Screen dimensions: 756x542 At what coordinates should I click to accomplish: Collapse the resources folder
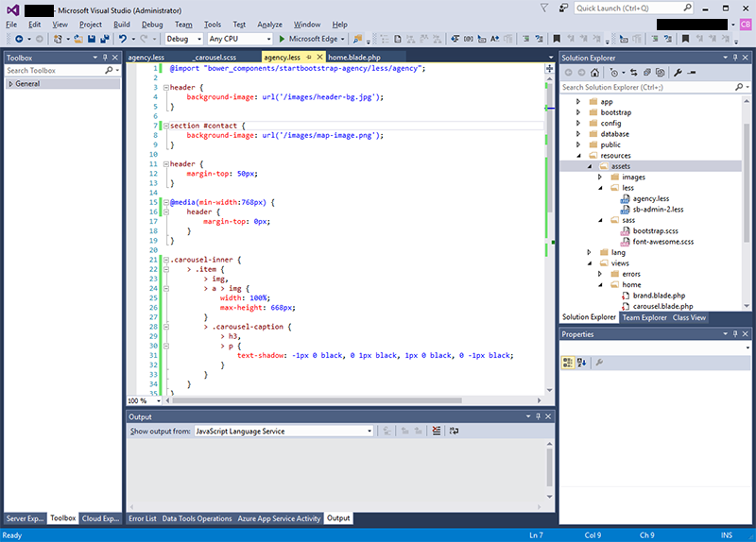point(578,156)
